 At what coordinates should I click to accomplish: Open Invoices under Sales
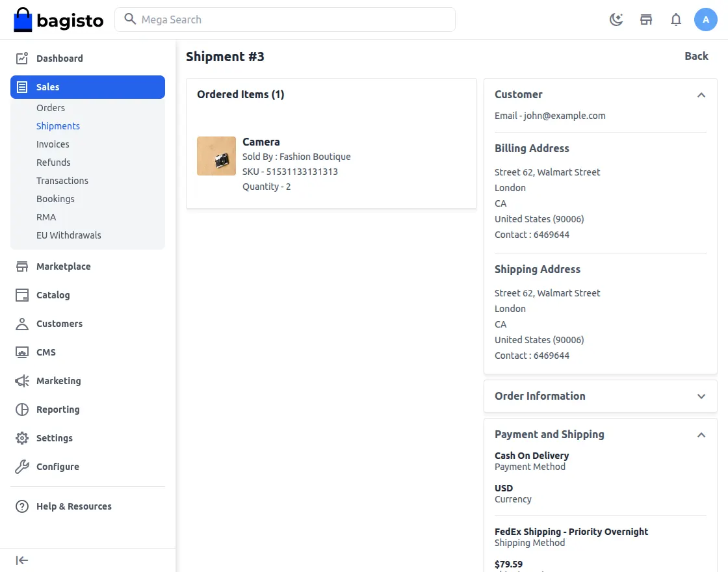click(53, 144)
